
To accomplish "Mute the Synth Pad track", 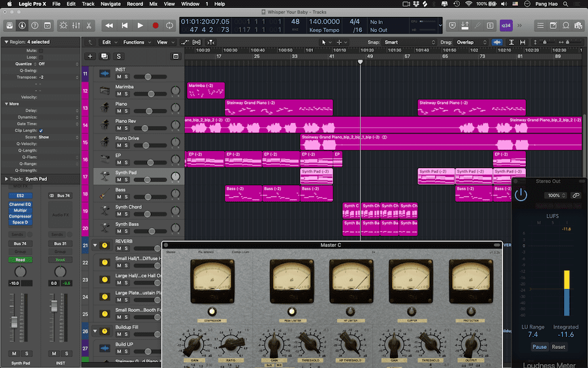I will (119, 180).
